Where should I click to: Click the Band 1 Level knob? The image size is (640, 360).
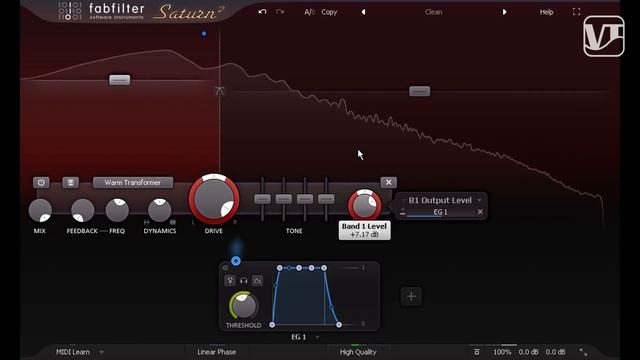click(x=364, y=206)
